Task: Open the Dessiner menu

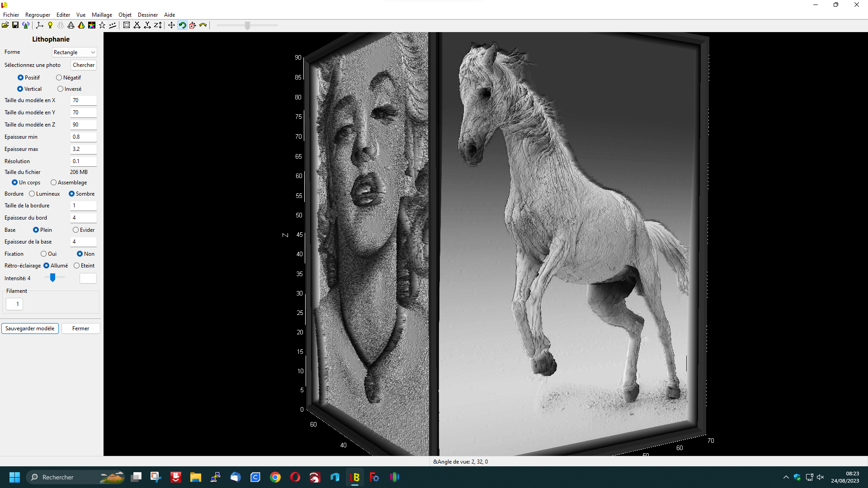Action: [148, 15]
